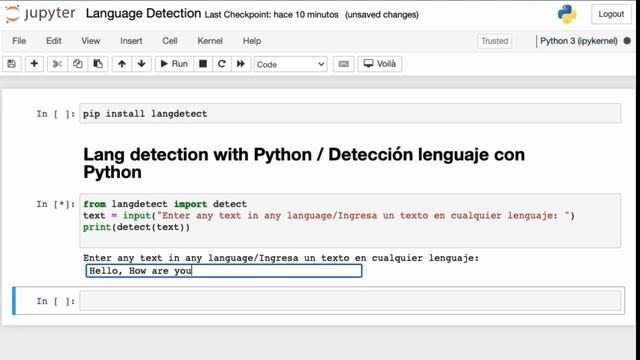Move selected cell up arrow

click(x=122, y=64)
